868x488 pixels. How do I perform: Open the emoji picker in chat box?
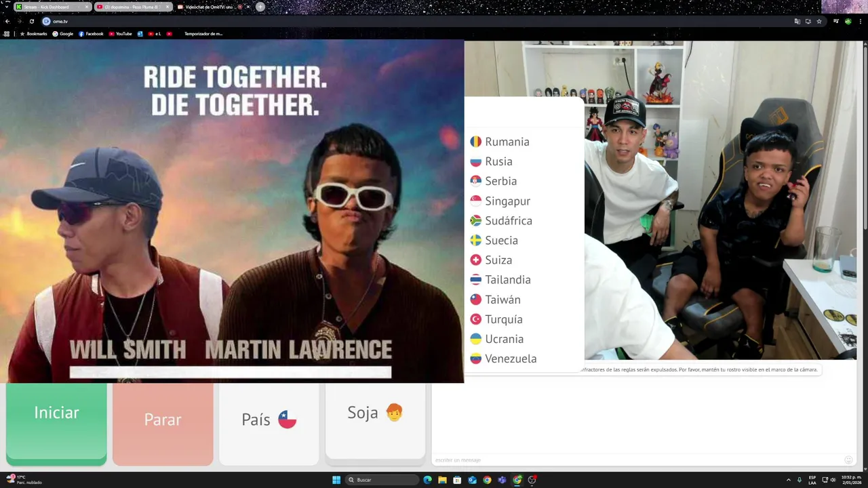pyautogui.click(x=848, y=460)
